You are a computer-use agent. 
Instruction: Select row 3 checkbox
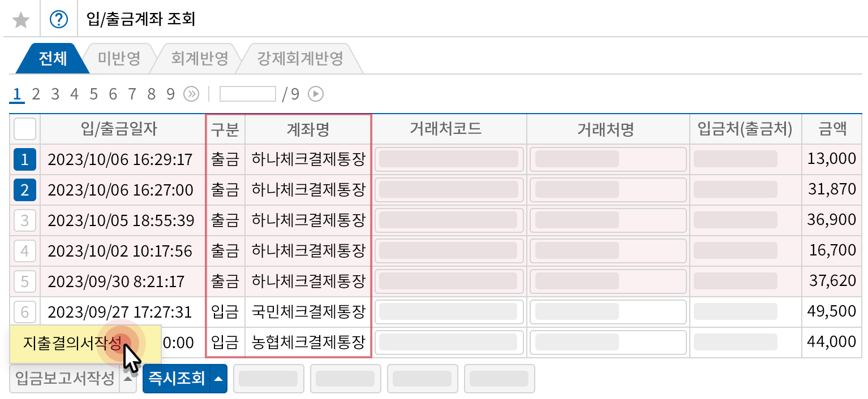24,220
